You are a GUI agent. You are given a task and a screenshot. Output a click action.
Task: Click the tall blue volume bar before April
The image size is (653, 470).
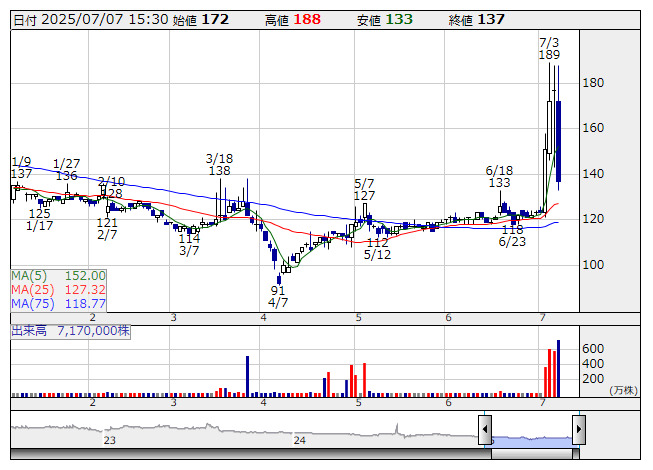click(x=246, y=374)
